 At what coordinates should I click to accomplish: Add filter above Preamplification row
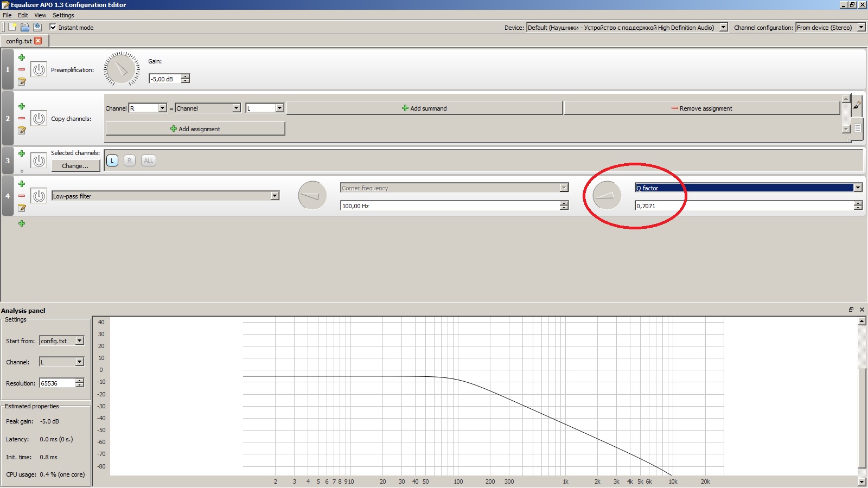[22, 57]
